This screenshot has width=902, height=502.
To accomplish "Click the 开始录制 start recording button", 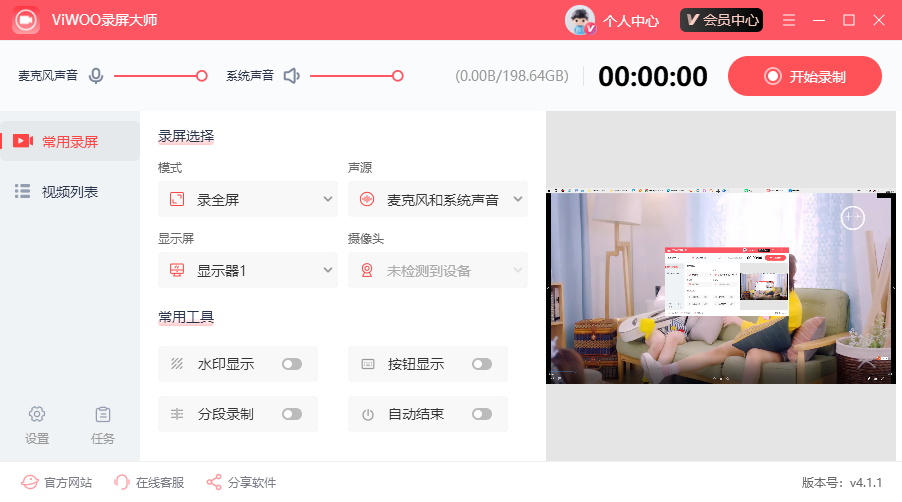I will (805, 76).
